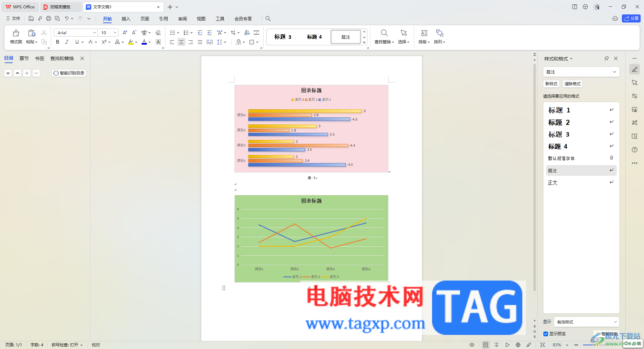Viewport: 644px width, 349px height.
Task: Open Find and Replace (查找替换) magnifier
Action: (x=384, y=33)
